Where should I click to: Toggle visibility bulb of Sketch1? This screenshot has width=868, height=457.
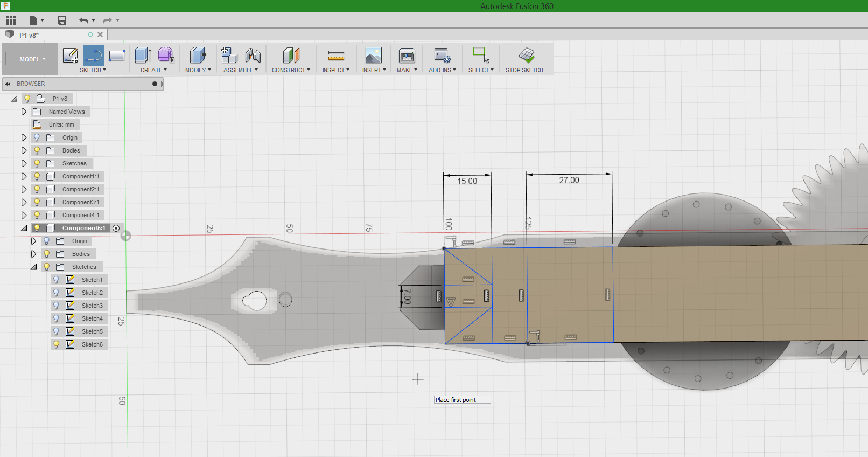[x=56, y=280]
